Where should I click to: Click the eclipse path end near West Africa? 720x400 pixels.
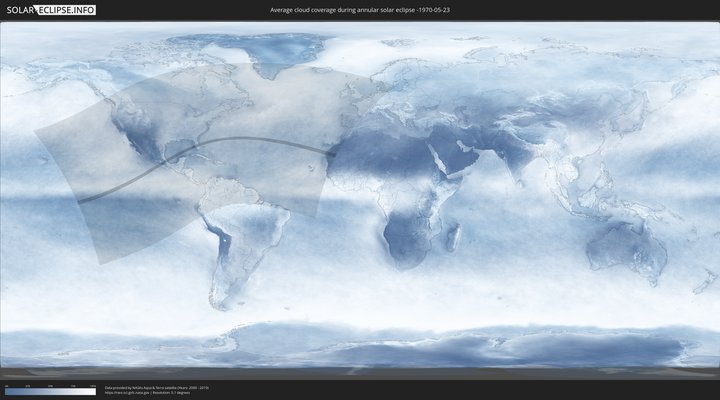pos(333,153)
